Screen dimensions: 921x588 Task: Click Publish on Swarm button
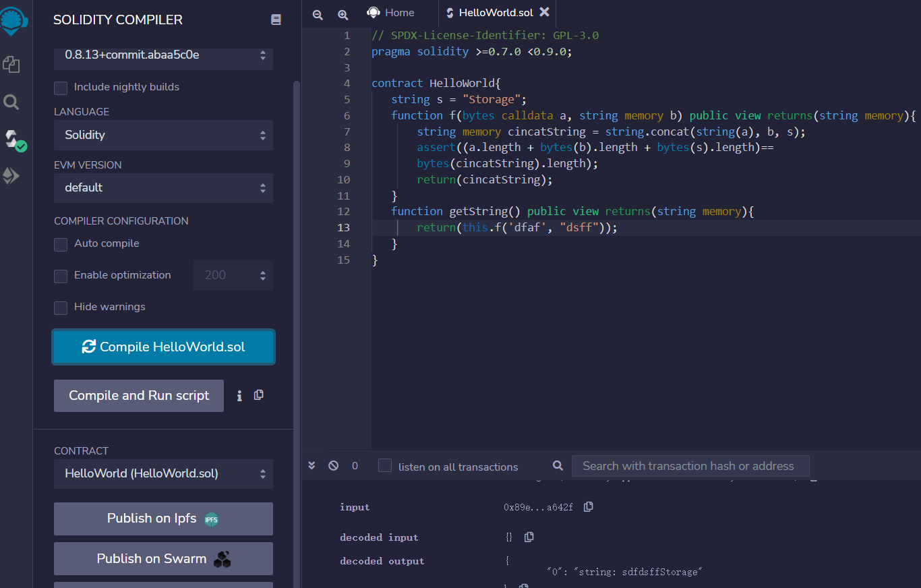point(163,559)
